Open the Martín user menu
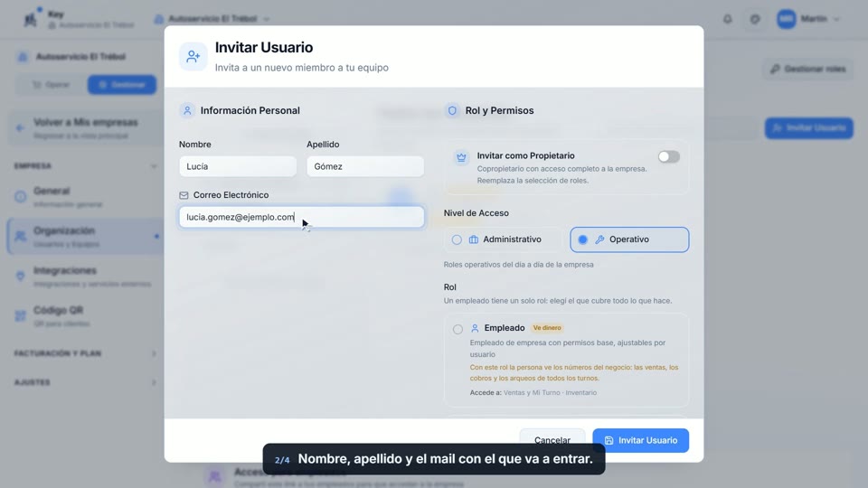This screenshot has width=868, height=488. click(808, 19)
